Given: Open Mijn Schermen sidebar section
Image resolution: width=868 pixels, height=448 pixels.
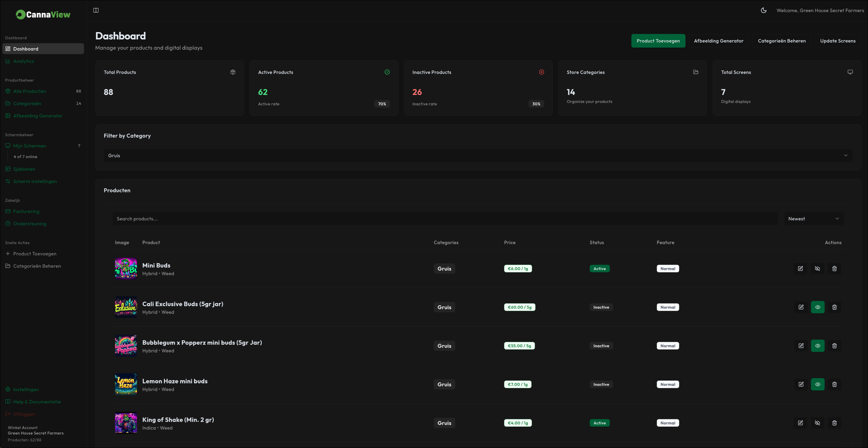Looking at the screenshot, I should coord(30,146).
